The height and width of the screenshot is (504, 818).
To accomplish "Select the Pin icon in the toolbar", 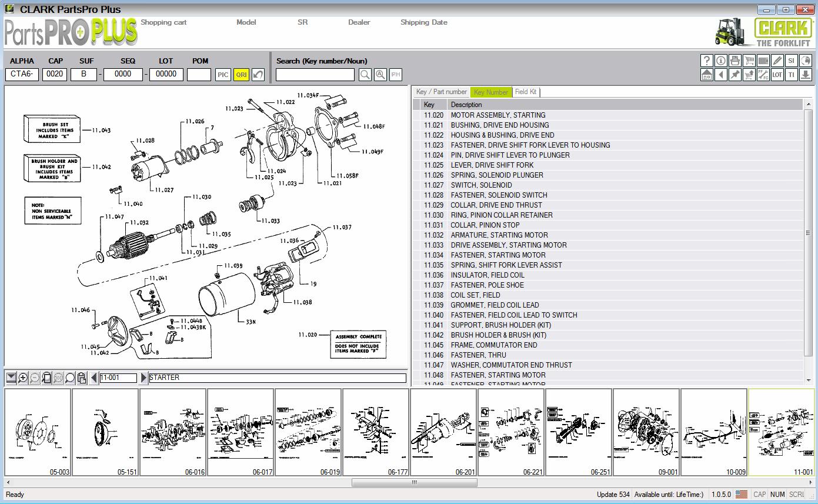I will click(x=736, y=75).
